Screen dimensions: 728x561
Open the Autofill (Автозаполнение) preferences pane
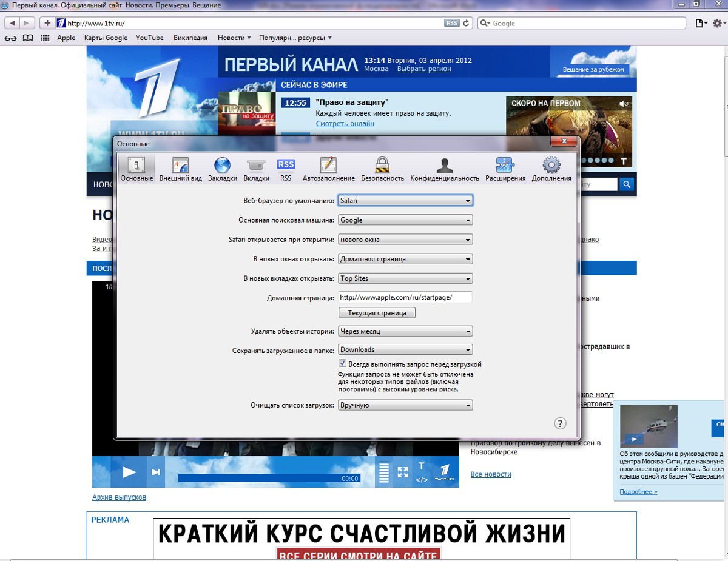[328, 169]
